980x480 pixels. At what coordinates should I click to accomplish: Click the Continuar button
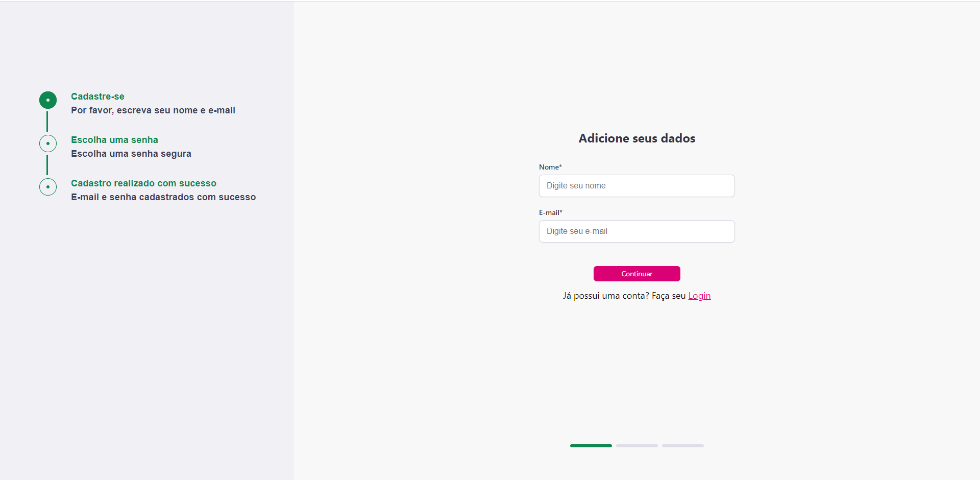pyautogui.click(x=636, y=274)
